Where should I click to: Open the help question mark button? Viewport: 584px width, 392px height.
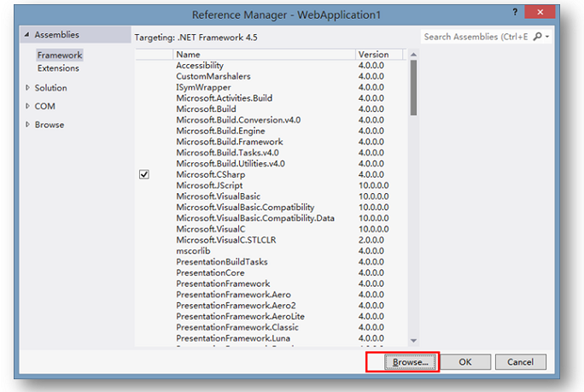click(x=515, y=12)
